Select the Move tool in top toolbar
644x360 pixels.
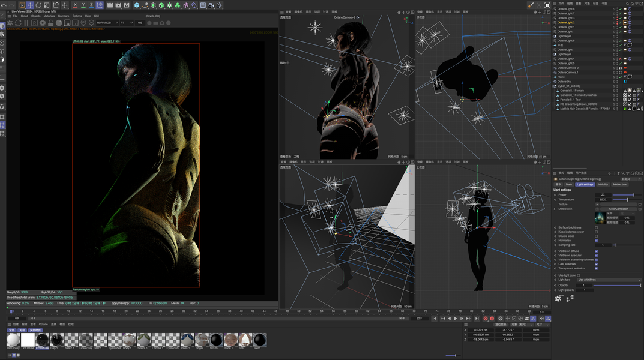(30, 5)
